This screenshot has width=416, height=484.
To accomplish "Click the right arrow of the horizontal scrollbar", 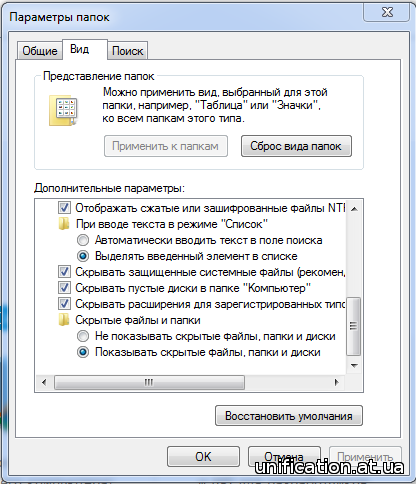I will tap(337, 382).
